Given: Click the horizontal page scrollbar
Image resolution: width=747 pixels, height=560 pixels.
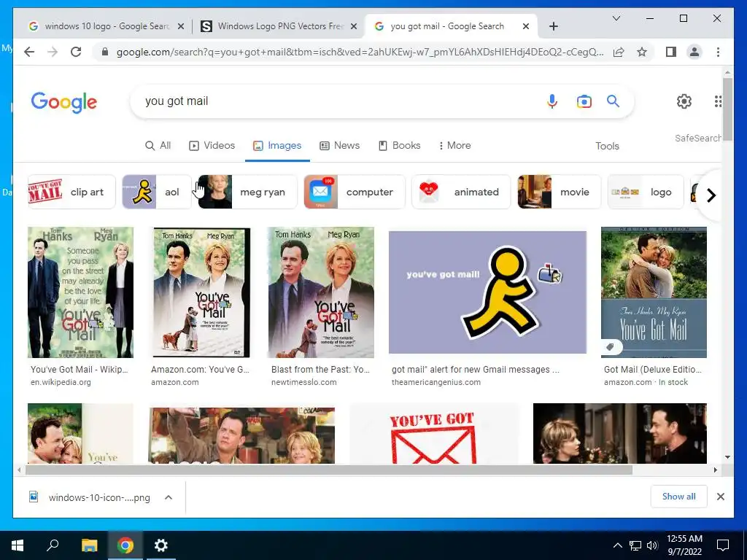Looking at the screenshot, I should [x=329, y=470].
